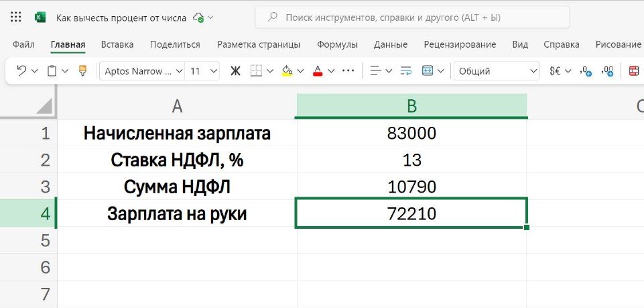This screenshot has height=308, width=644.
Task: Click the undo arrow icon
Action: click(21, 70)
